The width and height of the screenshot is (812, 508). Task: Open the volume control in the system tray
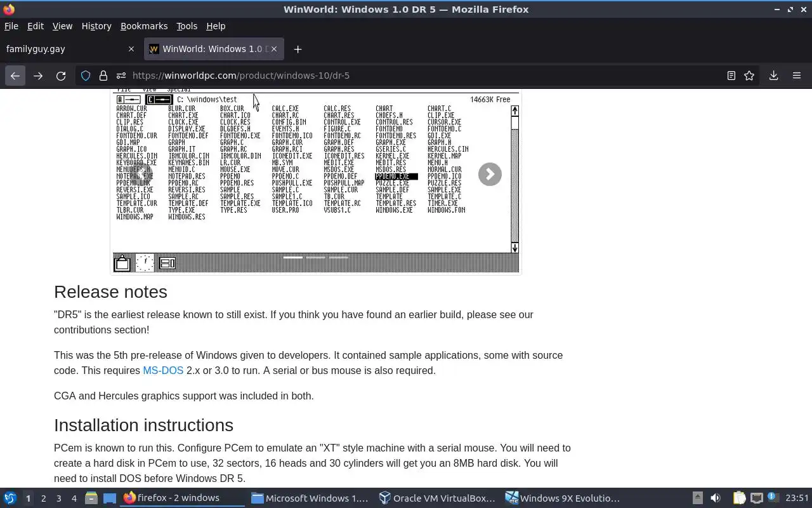tap(716, 498)
